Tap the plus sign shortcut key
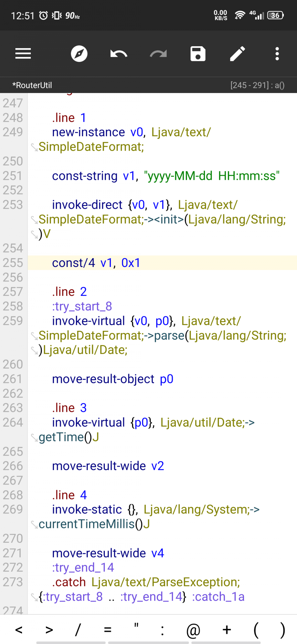 tap(227, 630)
